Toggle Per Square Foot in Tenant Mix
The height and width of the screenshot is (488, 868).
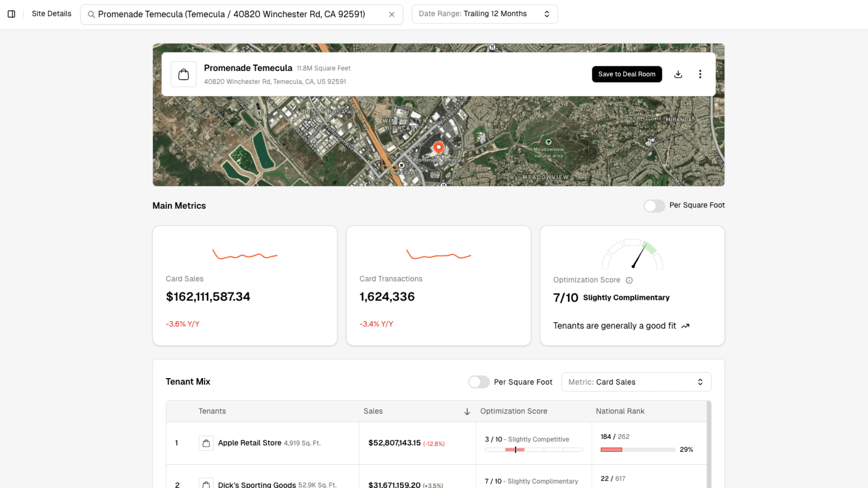(479, 382)
